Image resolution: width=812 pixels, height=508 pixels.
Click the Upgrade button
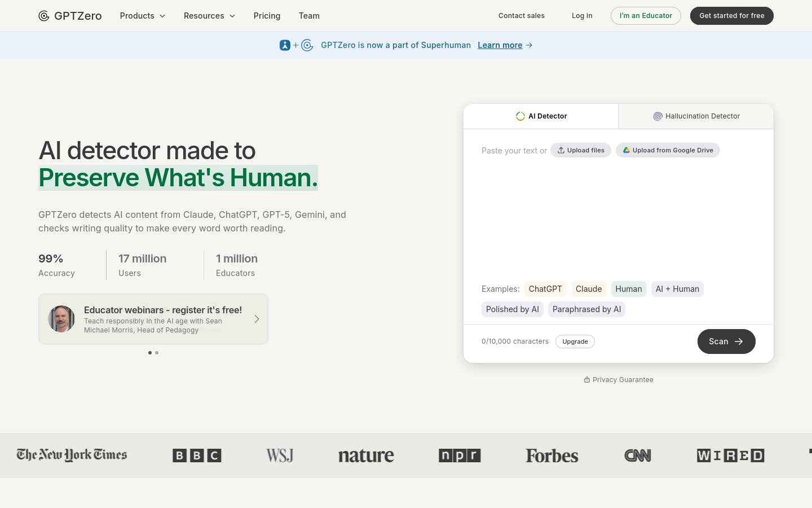[x=575, y=341]
